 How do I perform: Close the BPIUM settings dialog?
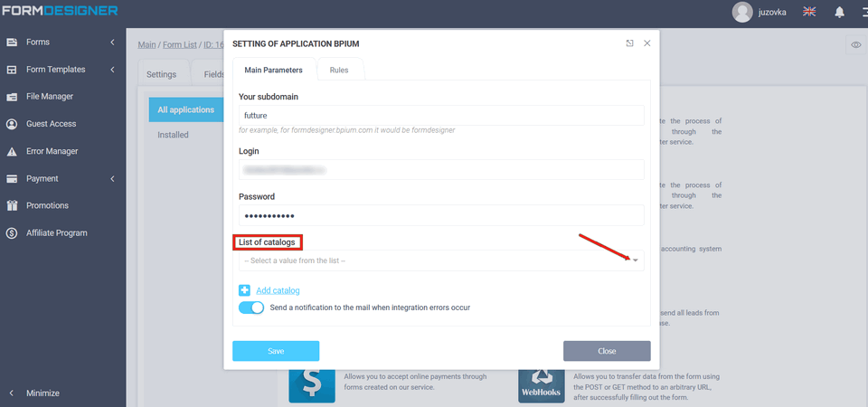click(646, 43)
